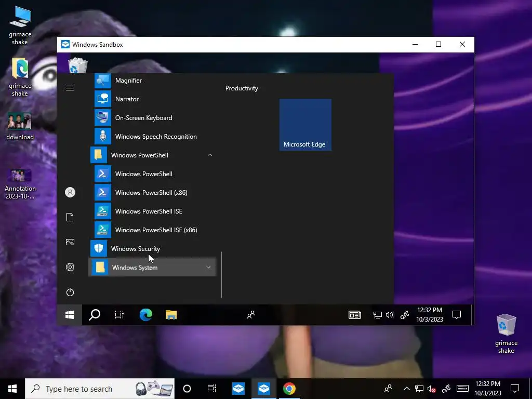Open Task View in the Sandbox taskbar
Viewport: 532px width, 399px height.
pyautogui.click(x=119, y=315)
